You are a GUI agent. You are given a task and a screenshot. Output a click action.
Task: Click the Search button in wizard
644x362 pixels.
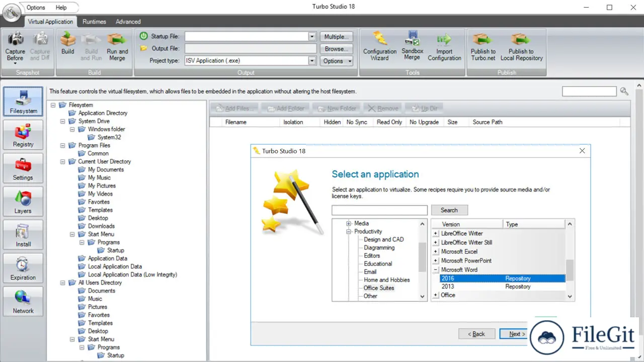pyautogui.click(x=449, y=210)
